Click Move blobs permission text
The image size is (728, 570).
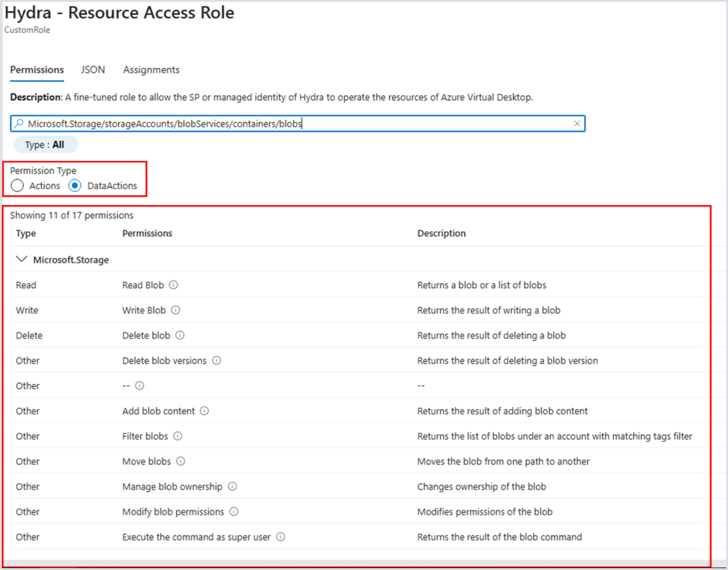click(x=147, y=461)
